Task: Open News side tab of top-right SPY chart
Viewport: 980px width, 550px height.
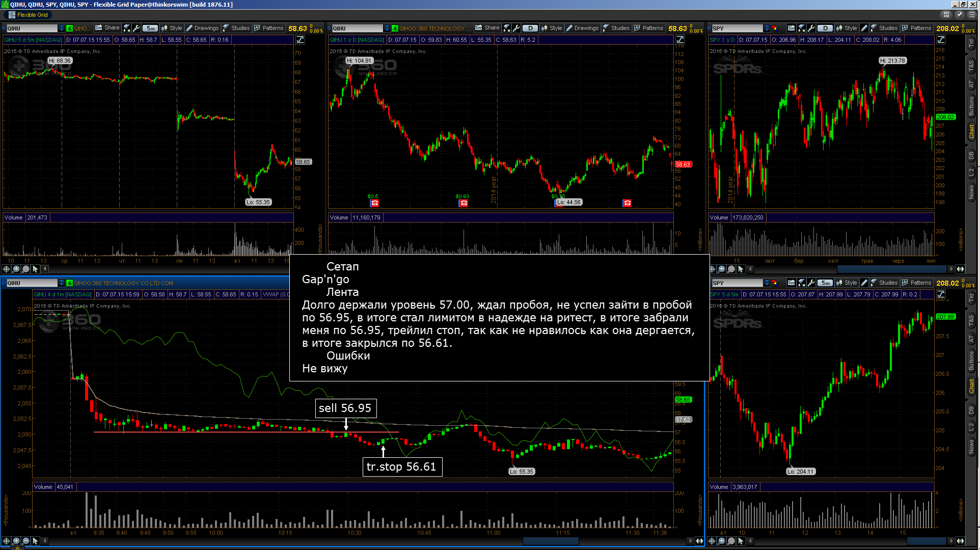Action: pyautogui.click(x=971, y=192)
